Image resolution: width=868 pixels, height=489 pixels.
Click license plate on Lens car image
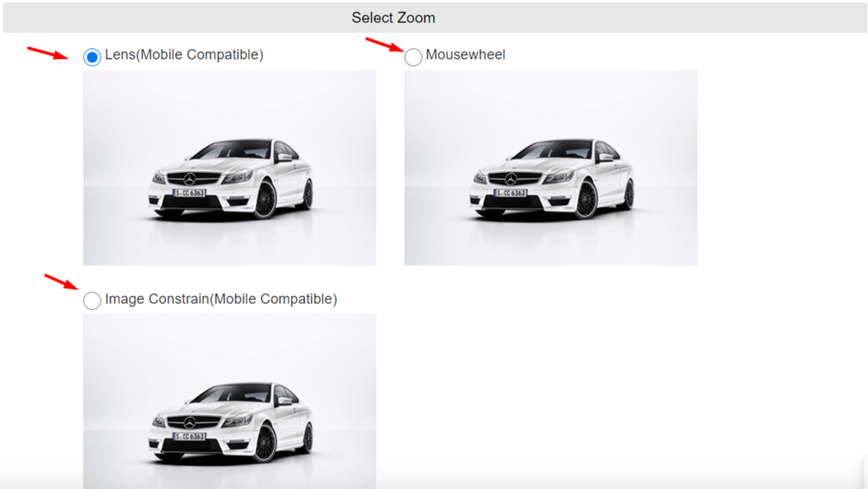point(189,193)
